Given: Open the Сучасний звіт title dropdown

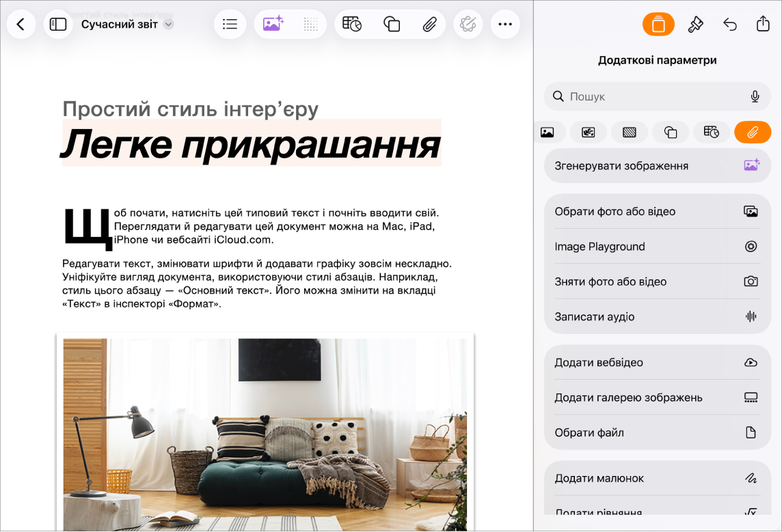Looking at the screenshot, I should pos(127,24).
